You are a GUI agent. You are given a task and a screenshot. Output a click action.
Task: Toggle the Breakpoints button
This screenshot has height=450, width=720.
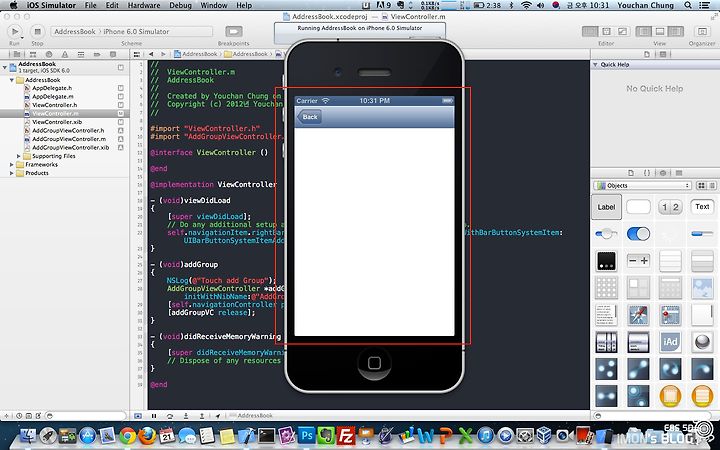(x=234, y=31)
